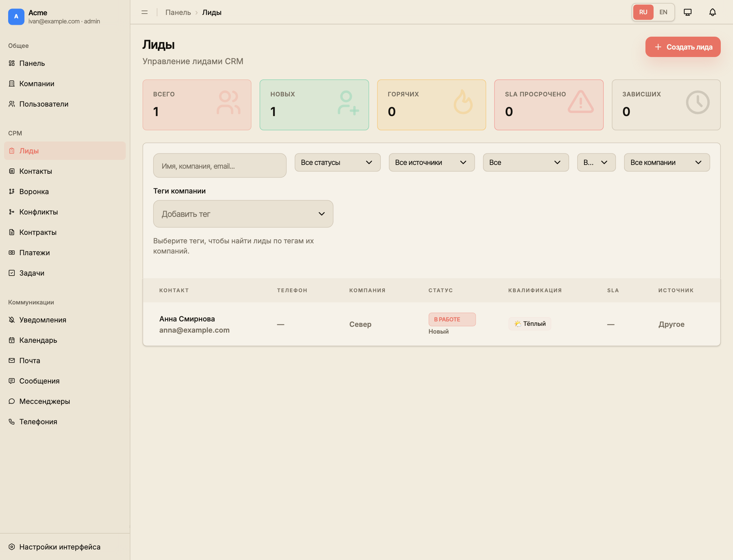Screen dimensions: 733x560
Task: Click the SLA просрочено stat card
Action: point(548,105)
